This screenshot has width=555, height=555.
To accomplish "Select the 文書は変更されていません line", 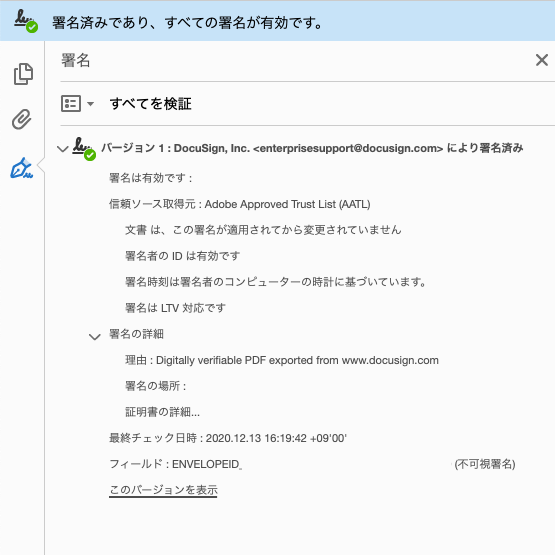I will 263,230.
